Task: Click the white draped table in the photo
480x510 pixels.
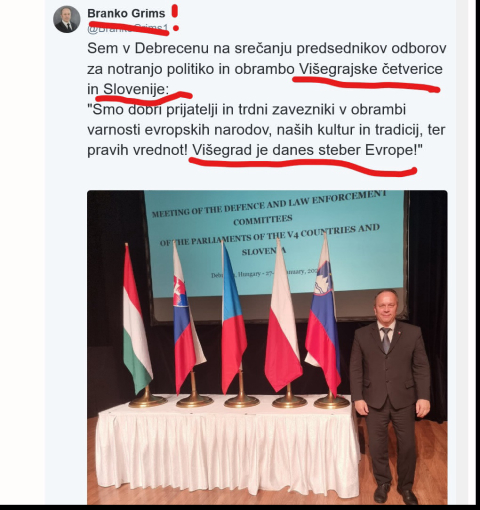Action: pos(223,448)
